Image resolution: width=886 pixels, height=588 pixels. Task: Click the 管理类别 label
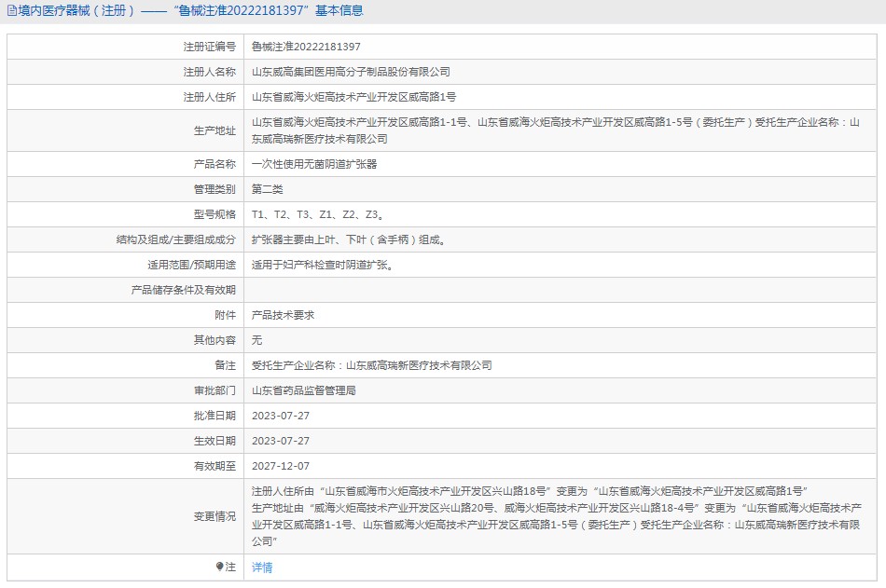click(215, 189)
